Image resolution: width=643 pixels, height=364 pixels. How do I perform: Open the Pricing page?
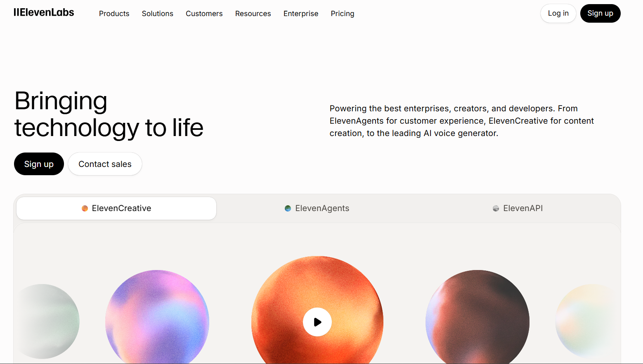343,14
